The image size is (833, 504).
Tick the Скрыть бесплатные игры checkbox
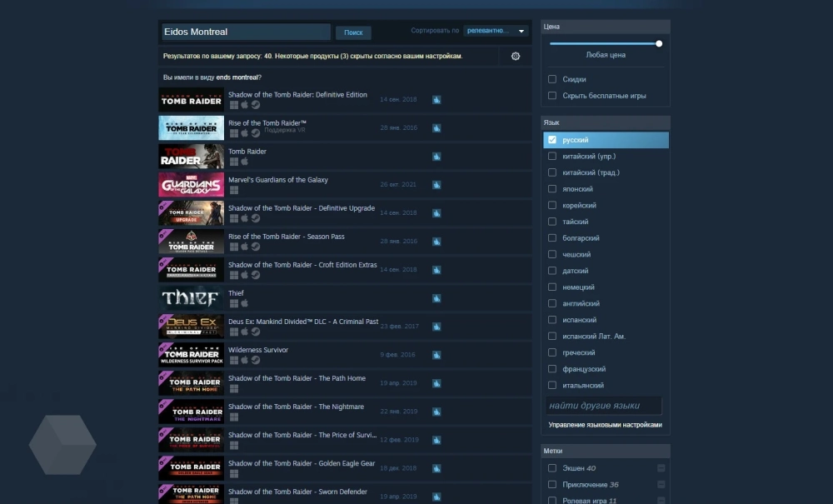click(x=552, y=96)
